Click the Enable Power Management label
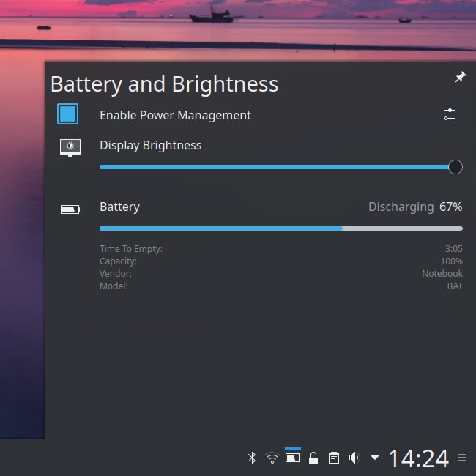Image resolution: width=476 pixels, height=476 pixels. [175, 115]
